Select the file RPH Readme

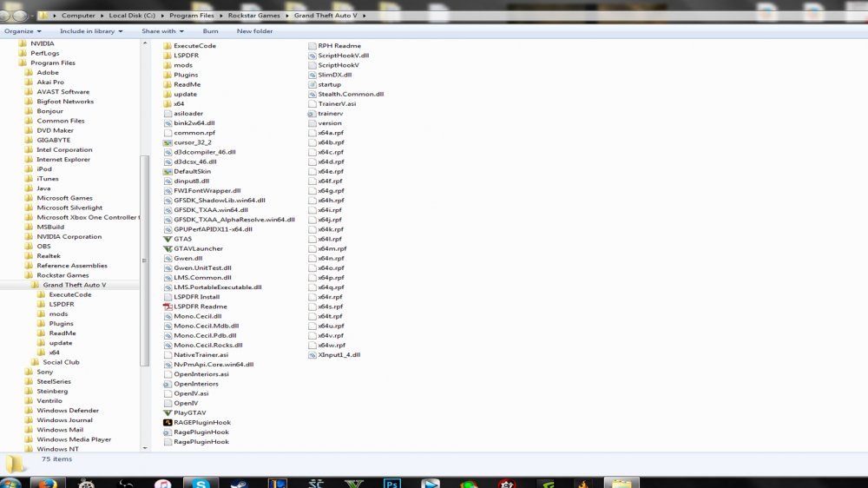(339, 46)
